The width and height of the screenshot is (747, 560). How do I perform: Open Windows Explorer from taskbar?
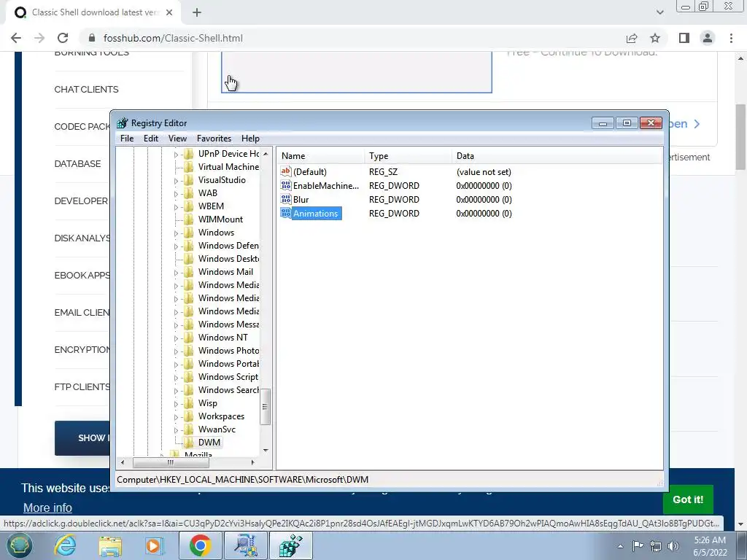pyautogui.click(x=110, y=545)
